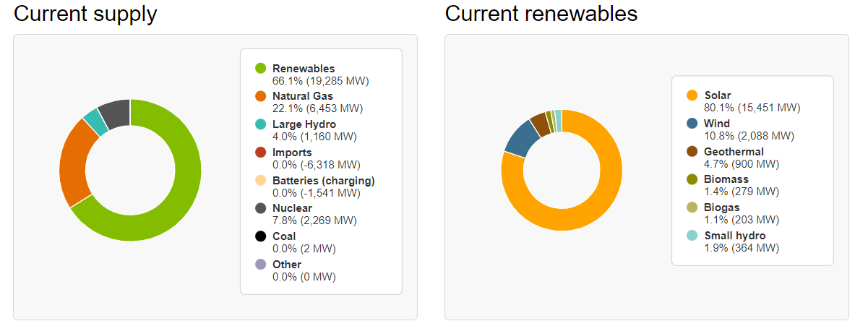The image size is (868, 334).
Task: Click the Small hydro legend dot
Action: [x=692, y=236]
